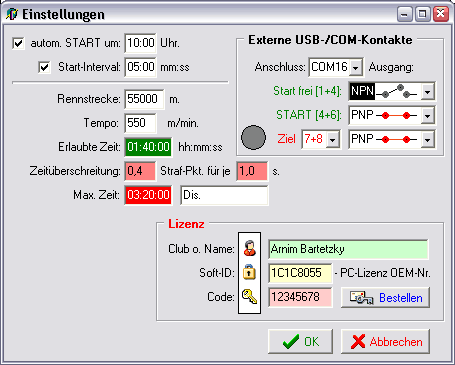
Task: Click the Club o. Name field Arnim Bartetzky
Action: (348, 249)
